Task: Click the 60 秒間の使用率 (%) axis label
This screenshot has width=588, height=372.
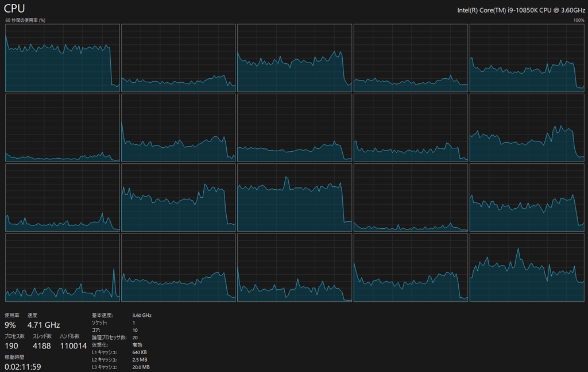Action: click(x=25, y=20)
